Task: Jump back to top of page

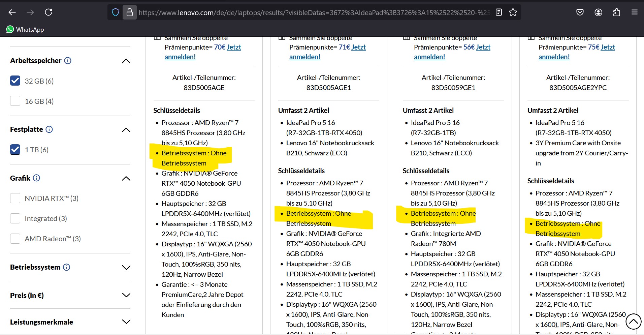Action: click(634, 322)
